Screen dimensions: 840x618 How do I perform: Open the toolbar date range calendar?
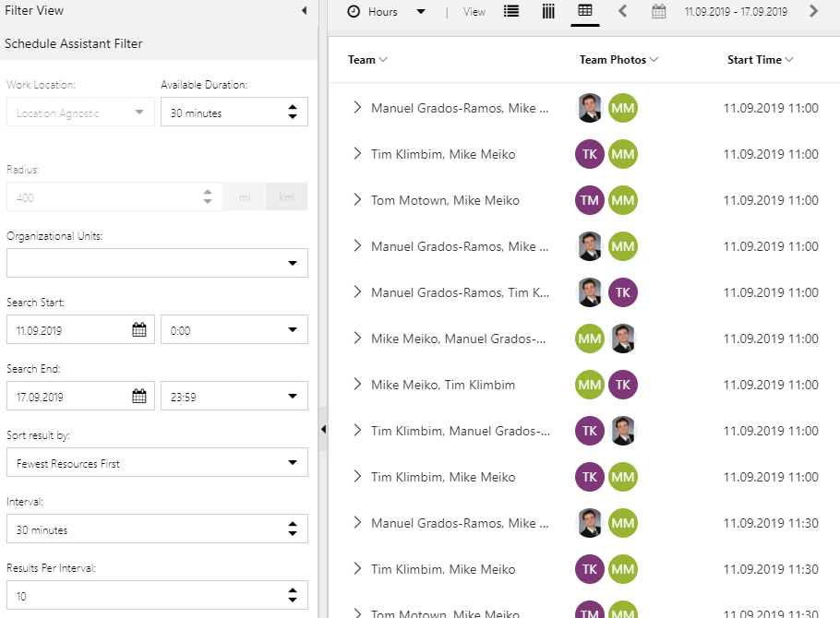(659, 11)
